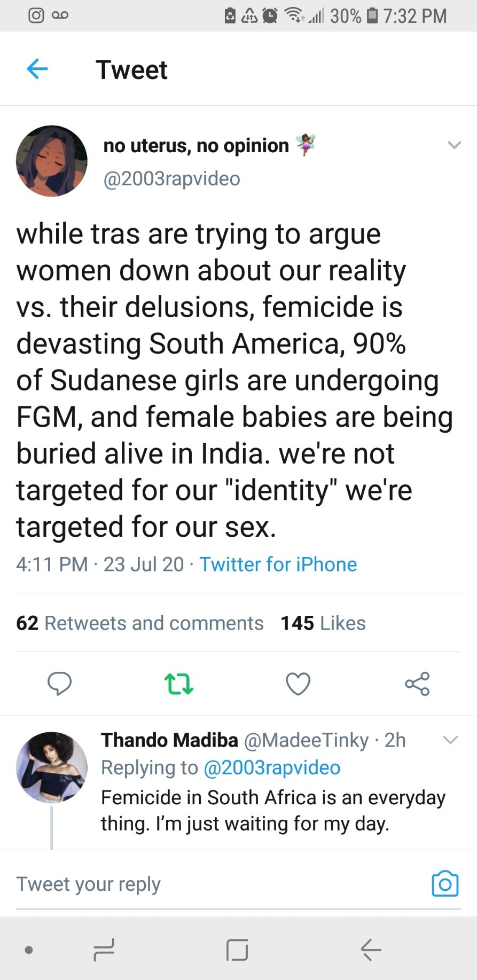Tap the back arrow icon
Image resolution: width=477 pixels, height=980 pixels.
coord(37,69)
